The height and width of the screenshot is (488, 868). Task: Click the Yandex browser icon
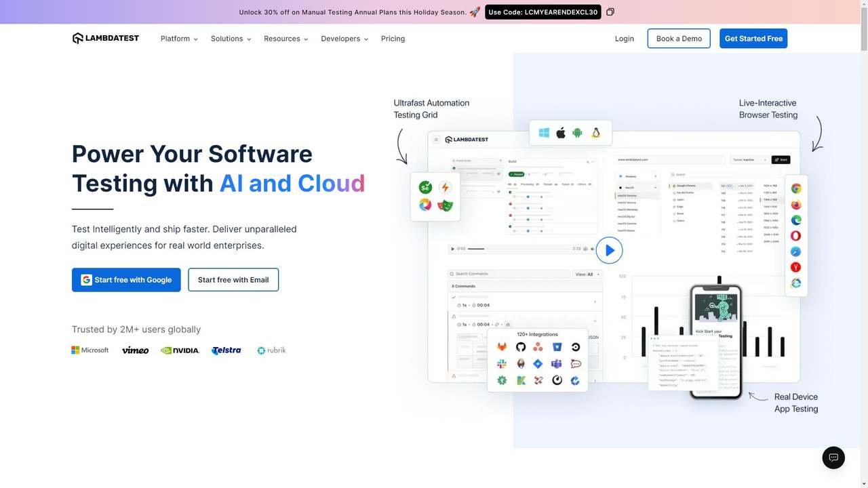coord(796,267)
